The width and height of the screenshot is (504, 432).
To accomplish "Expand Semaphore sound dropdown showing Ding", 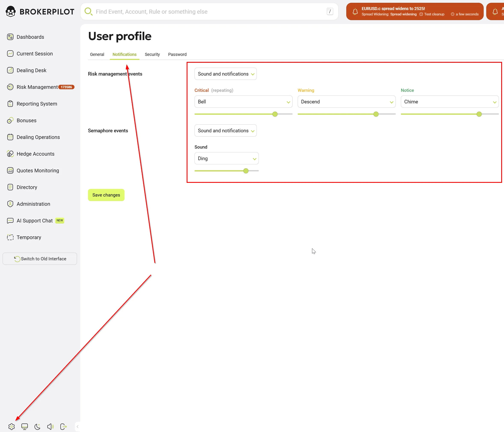I will (226, 158).
